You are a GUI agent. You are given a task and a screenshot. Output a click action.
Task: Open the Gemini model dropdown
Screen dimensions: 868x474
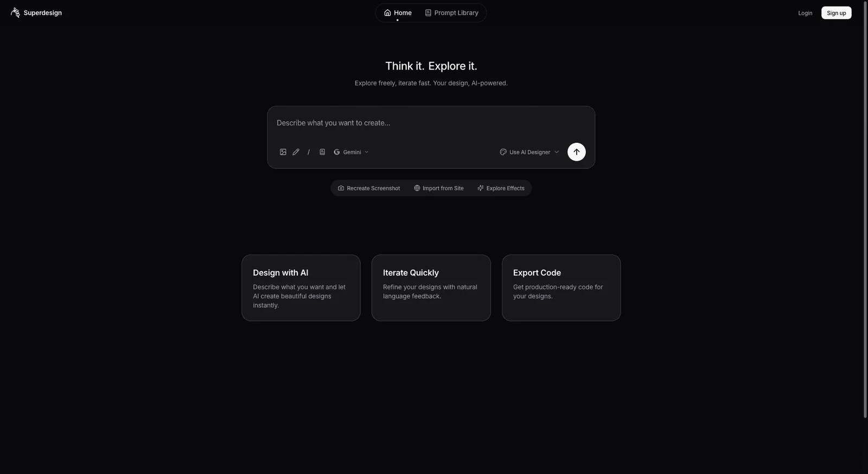[352, 152]
